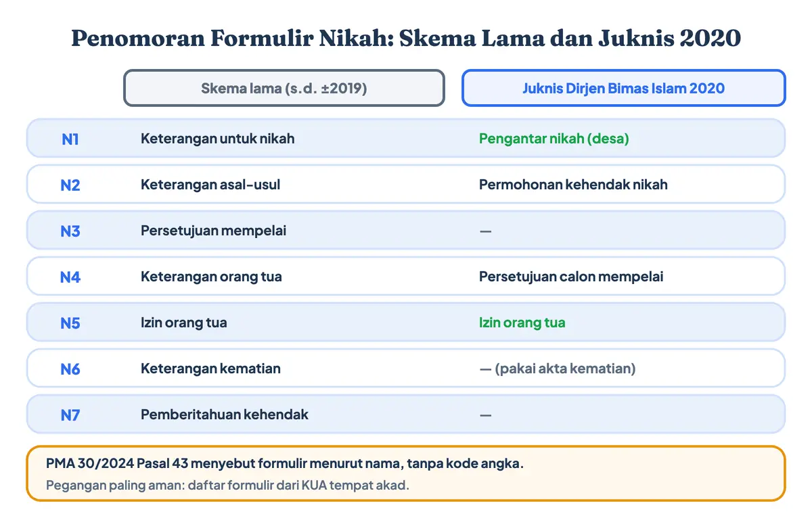Click the N1 form code
This screenshot has height=514, width=812.
point(70,139)
